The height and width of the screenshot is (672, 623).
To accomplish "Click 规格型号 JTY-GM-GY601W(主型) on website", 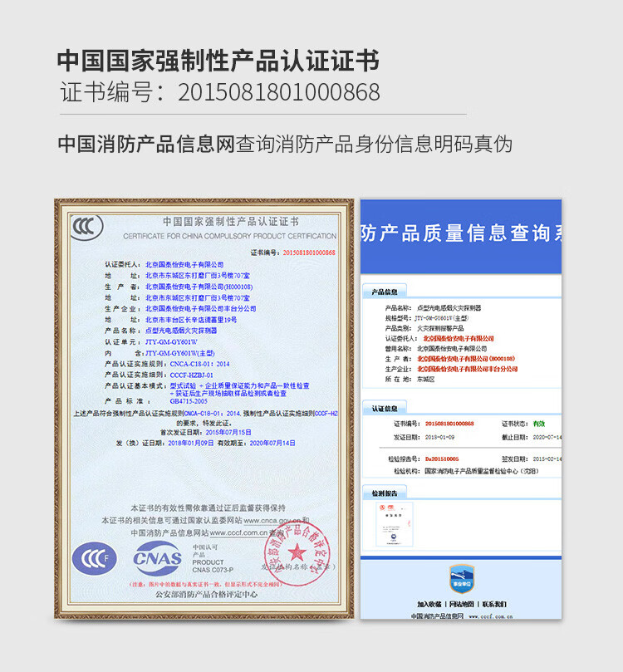I will click(x=441, y=318).
